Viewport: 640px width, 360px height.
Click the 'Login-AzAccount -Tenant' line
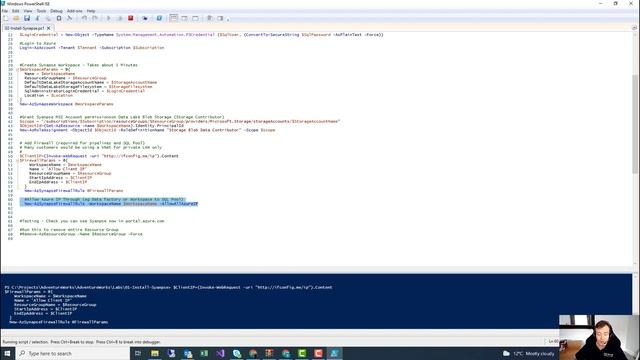point(92,48)
